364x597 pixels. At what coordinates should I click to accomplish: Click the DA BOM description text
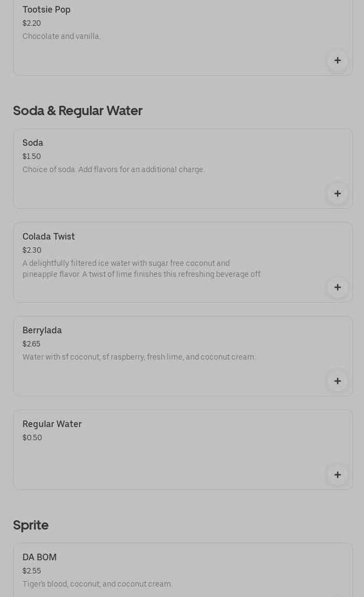click(x=98, y=584)
